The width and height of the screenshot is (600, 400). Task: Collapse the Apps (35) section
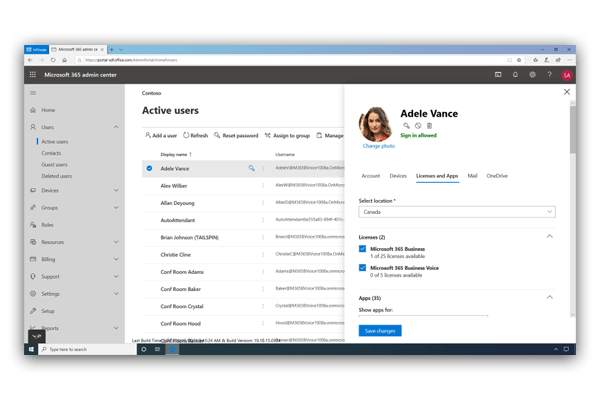(x=549, y=297)
